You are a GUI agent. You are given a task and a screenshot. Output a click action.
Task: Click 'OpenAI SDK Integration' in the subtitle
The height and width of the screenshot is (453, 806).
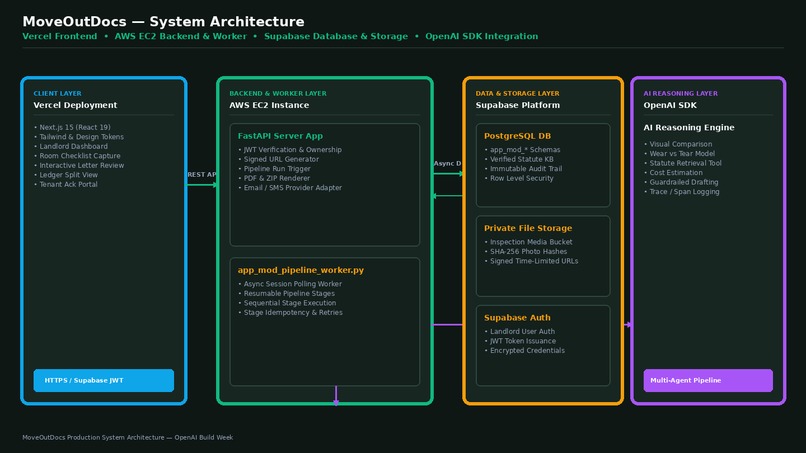482,37
